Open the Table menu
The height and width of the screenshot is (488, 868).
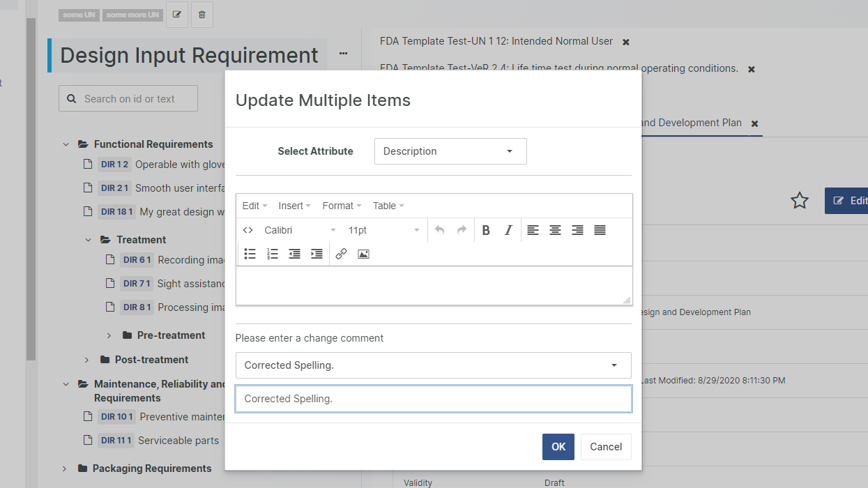(388, 206)
